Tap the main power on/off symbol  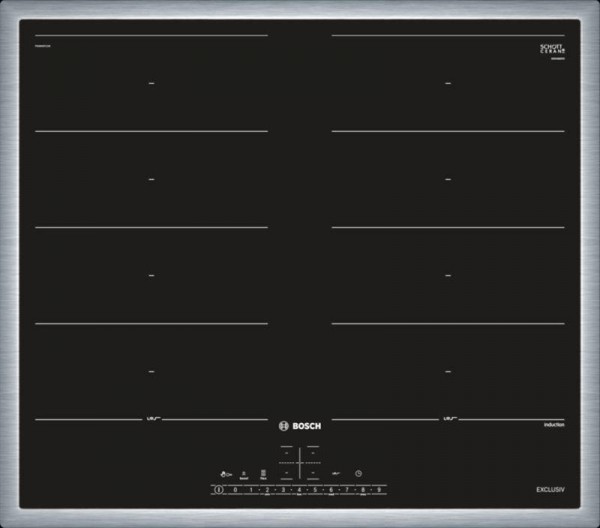point(218,489)
